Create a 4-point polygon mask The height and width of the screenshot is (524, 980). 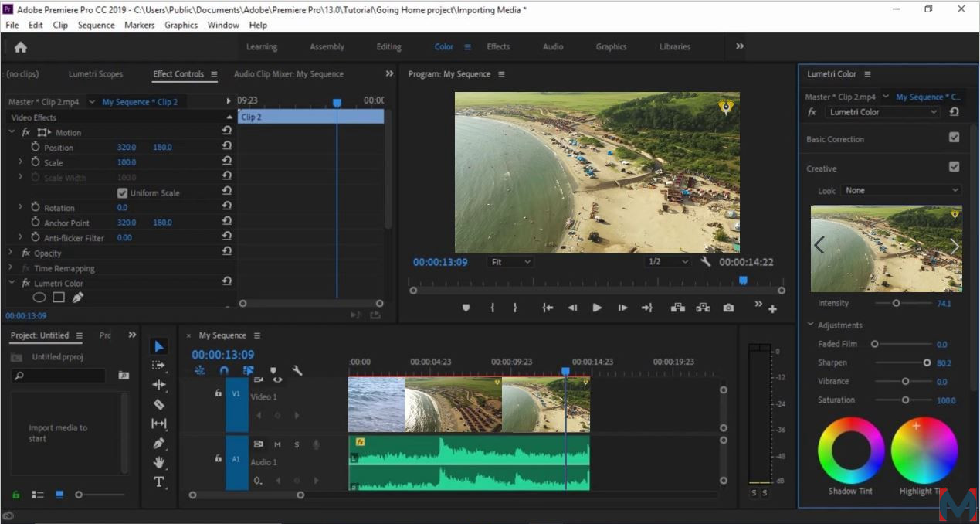[x=59, y=298]
